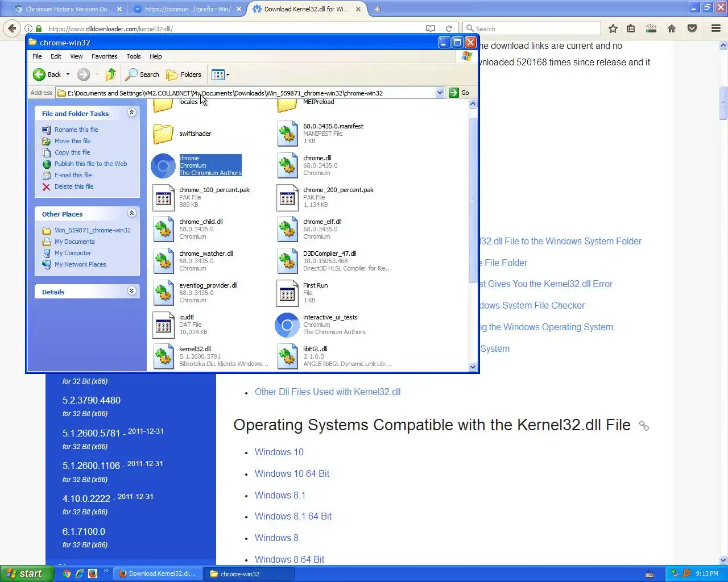Select chrome_elf.dll file icon

click(287, 230)
